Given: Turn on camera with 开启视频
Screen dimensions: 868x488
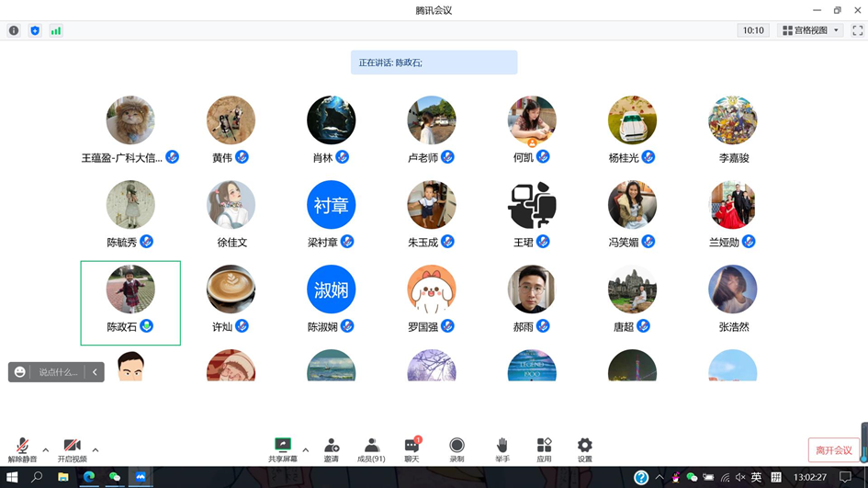Looking at the screenshot, I should click(x=72, y=448).
